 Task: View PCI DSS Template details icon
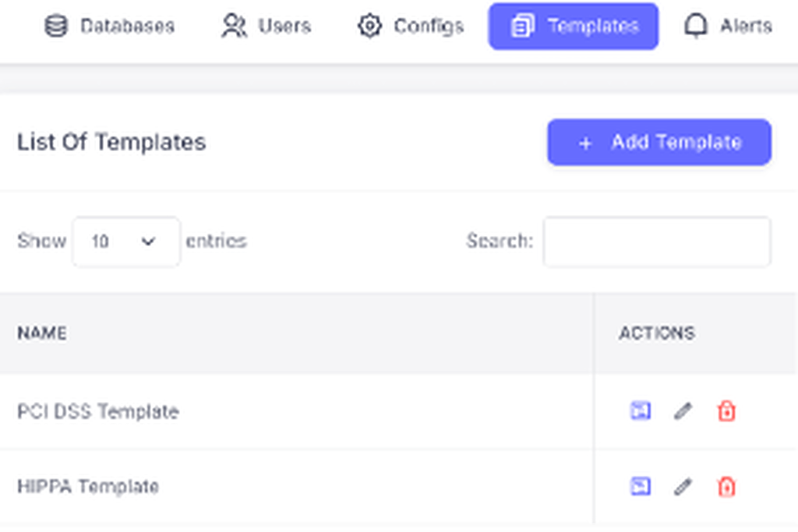(641, 410)
